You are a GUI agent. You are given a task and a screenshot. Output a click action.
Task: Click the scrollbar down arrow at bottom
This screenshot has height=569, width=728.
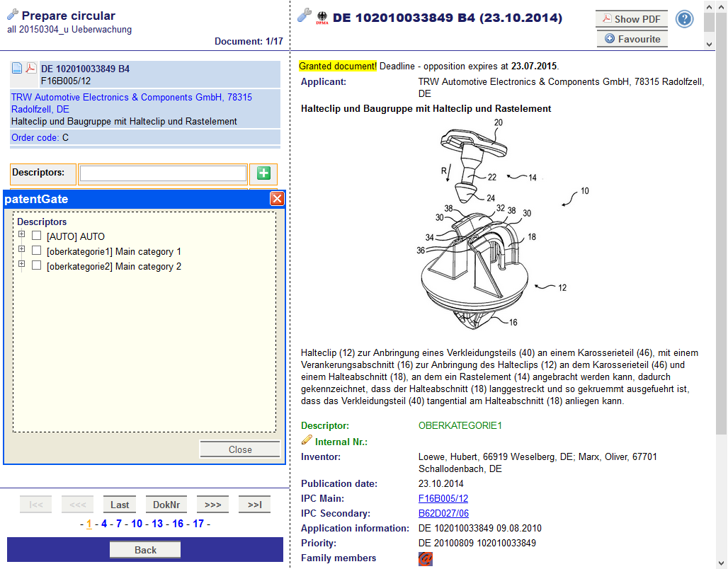(721, 563)
